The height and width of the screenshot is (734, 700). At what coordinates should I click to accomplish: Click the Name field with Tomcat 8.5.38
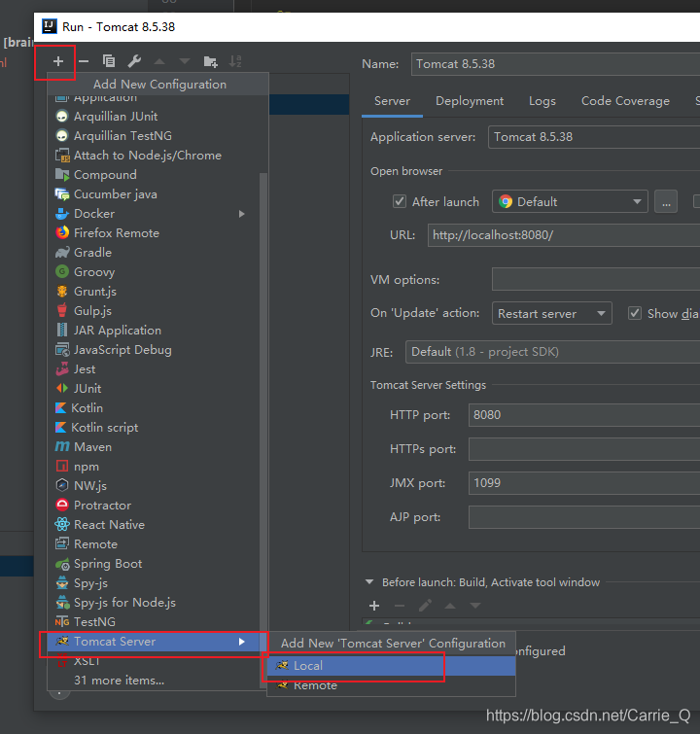(555, 64)
